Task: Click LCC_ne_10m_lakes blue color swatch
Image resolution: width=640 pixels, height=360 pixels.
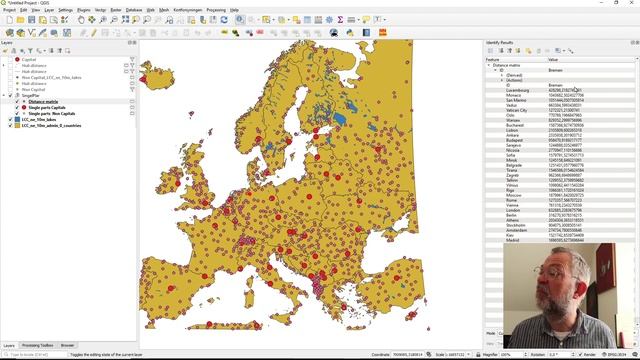Action: tap(17, 120)
